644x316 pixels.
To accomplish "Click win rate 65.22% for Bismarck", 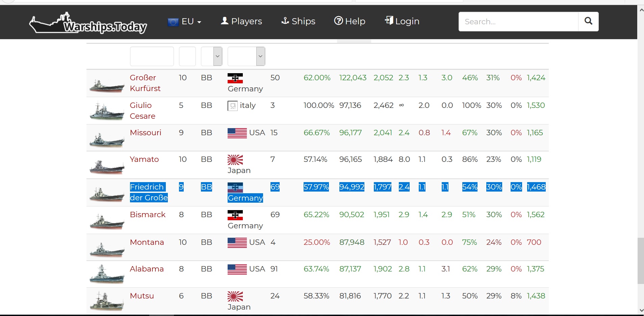I will tap(316, 214).
